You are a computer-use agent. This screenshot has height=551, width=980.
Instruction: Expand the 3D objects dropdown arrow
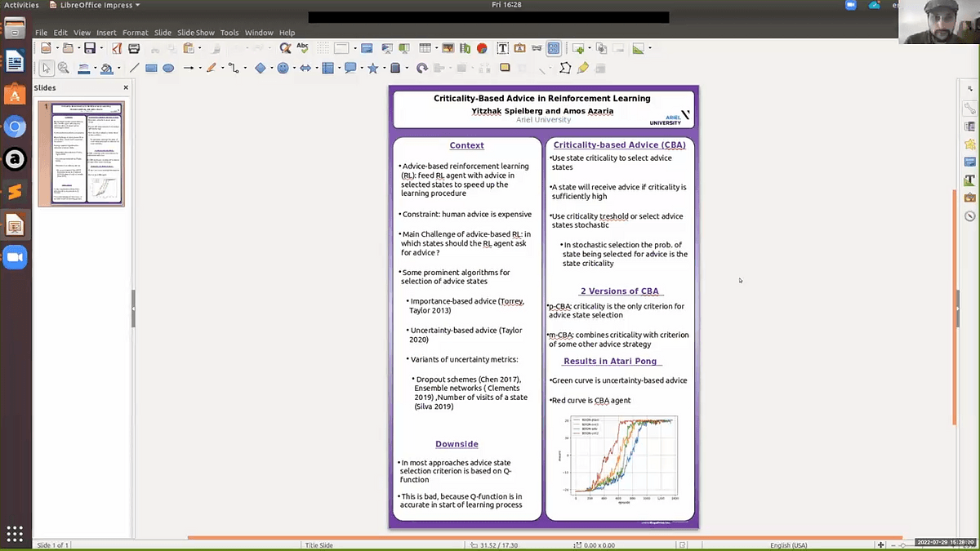(x=407, y=68)
